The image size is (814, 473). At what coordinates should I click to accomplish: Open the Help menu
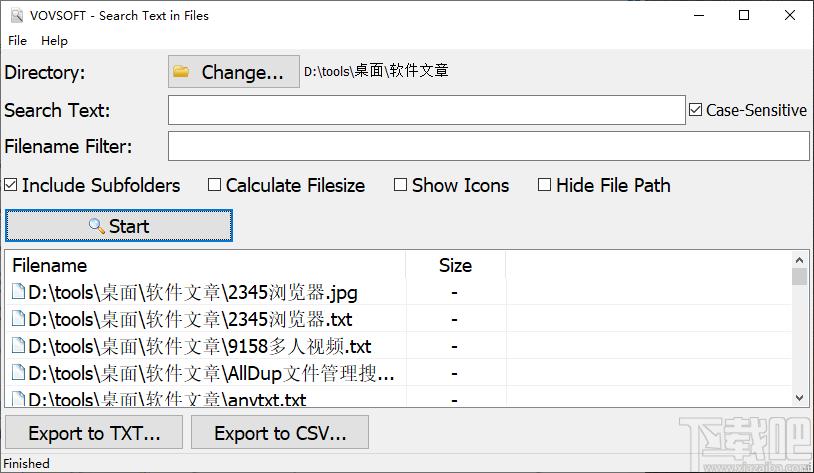[x=55, y=40]
